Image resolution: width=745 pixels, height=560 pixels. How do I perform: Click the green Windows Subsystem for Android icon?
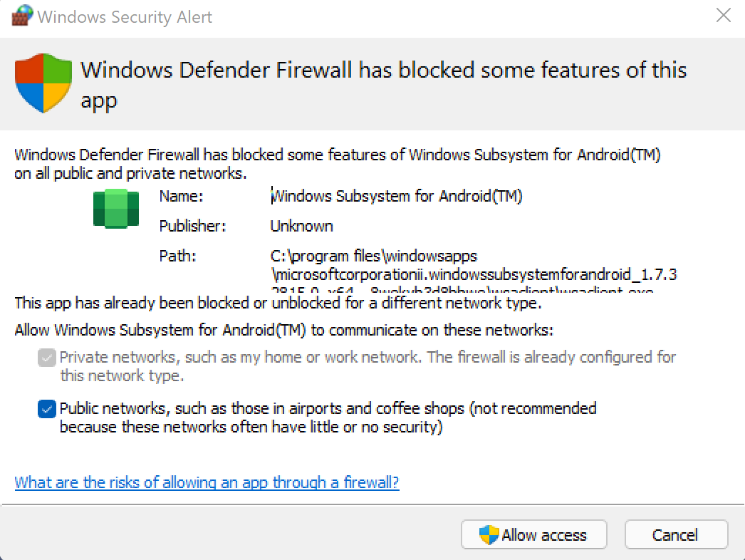(116, 208)
